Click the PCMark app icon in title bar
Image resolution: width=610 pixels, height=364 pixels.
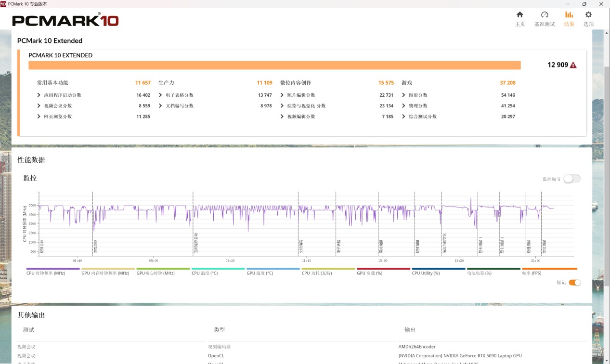coord(3,4)
